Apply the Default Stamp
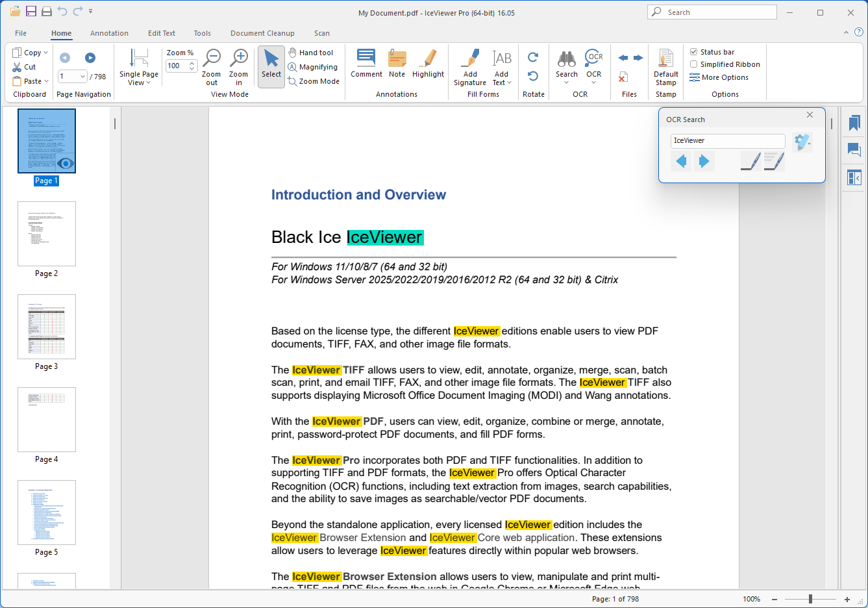This screenshot has width=868, height=608. click(665, 68)
